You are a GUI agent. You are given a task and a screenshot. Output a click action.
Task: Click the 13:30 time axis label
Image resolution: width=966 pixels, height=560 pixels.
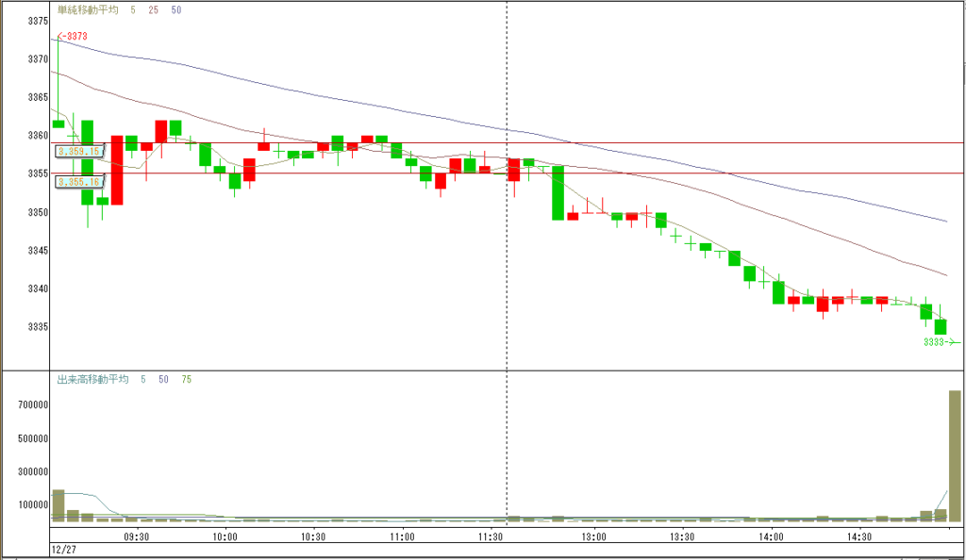pyautogui.click(x=682, y=536)
